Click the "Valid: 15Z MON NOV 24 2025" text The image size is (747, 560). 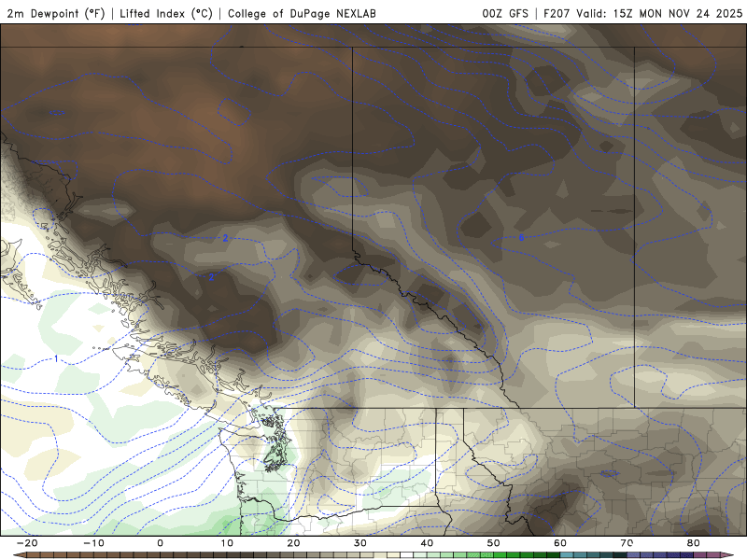point(659,13)
